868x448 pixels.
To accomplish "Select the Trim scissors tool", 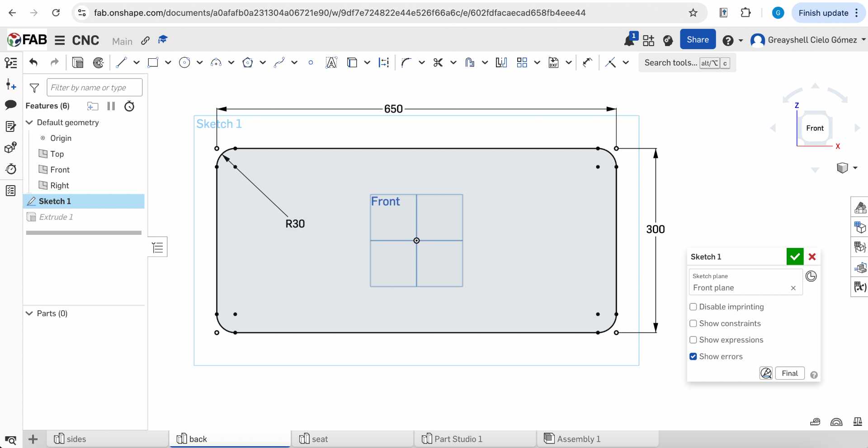I will pos(438,62).
